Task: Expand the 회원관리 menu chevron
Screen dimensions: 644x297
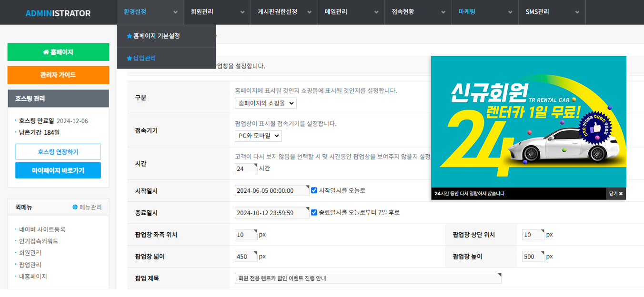Action: 242,12
